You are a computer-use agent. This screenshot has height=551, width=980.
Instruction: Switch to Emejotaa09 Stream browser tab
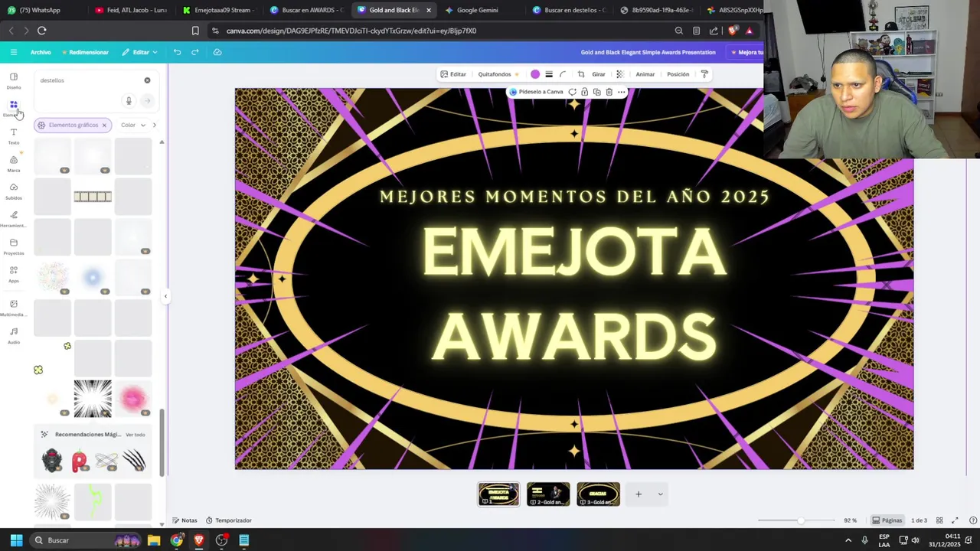coord(217,10)
